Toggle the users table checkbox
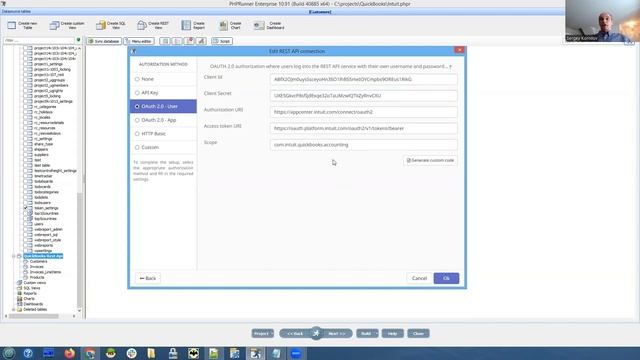The image size is (640, 360). pos(26,224)
